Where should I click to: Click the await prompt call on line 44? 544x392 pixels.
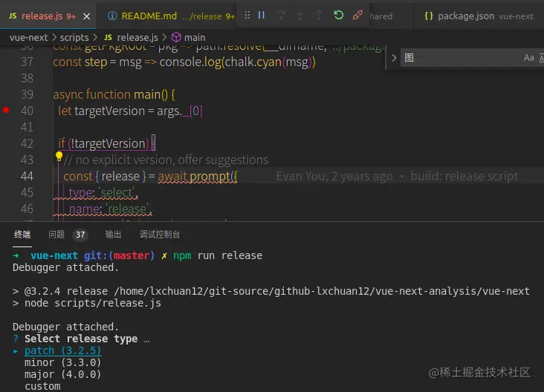[x=198, y=177]
